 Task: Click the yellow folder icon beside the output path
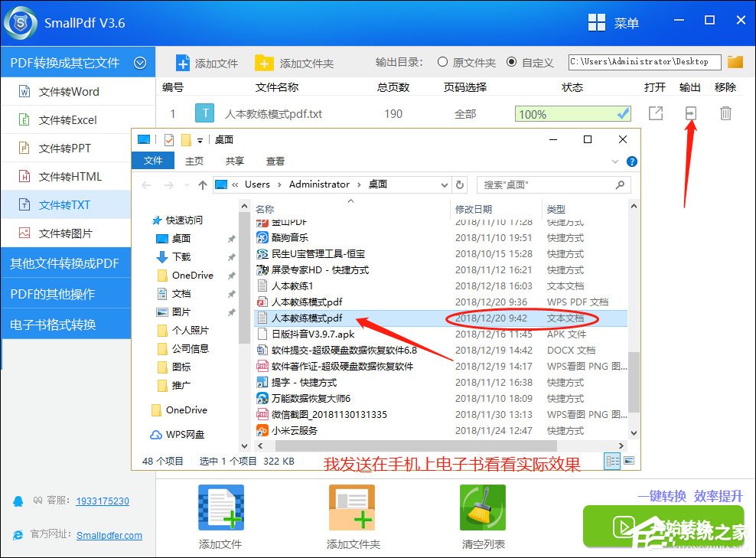click(x=735, y=62)
